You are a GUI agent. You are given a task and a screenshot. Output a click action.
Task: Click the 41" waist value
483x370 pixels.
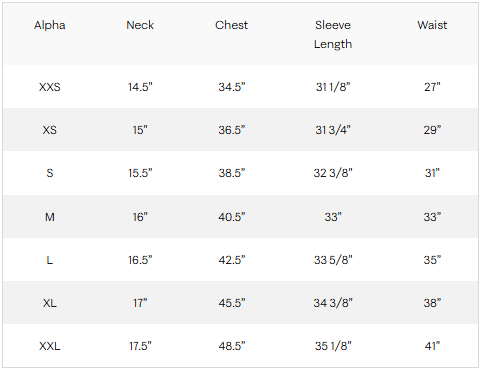point(432,346)
